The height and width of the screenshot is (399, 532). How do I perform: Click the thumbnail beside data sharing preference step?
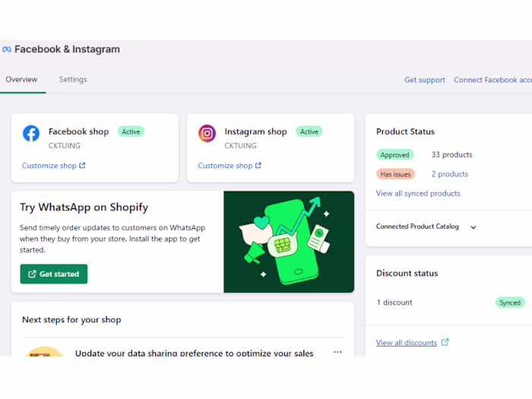(44, 351)
